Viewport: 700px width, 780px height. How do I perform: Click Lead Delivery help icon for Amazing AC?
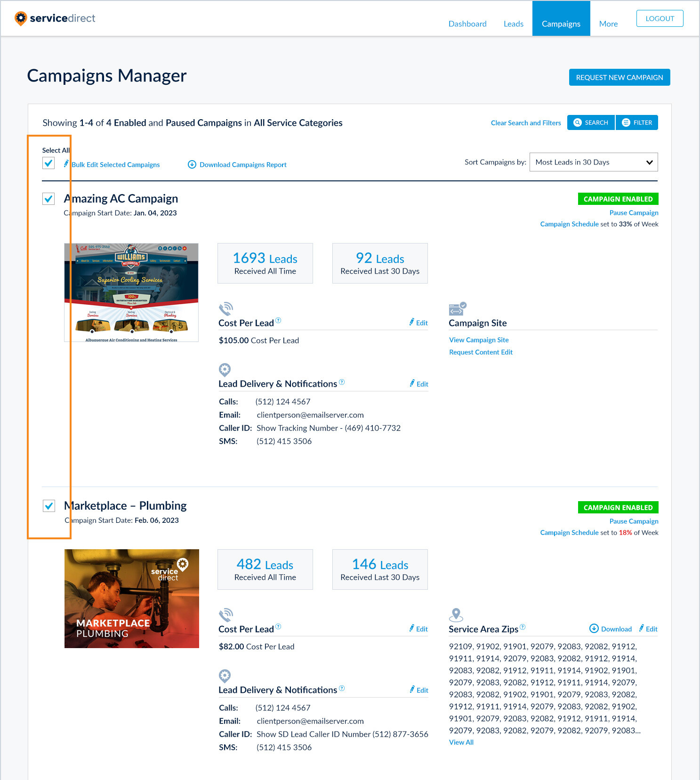click(x=342, y=382)
